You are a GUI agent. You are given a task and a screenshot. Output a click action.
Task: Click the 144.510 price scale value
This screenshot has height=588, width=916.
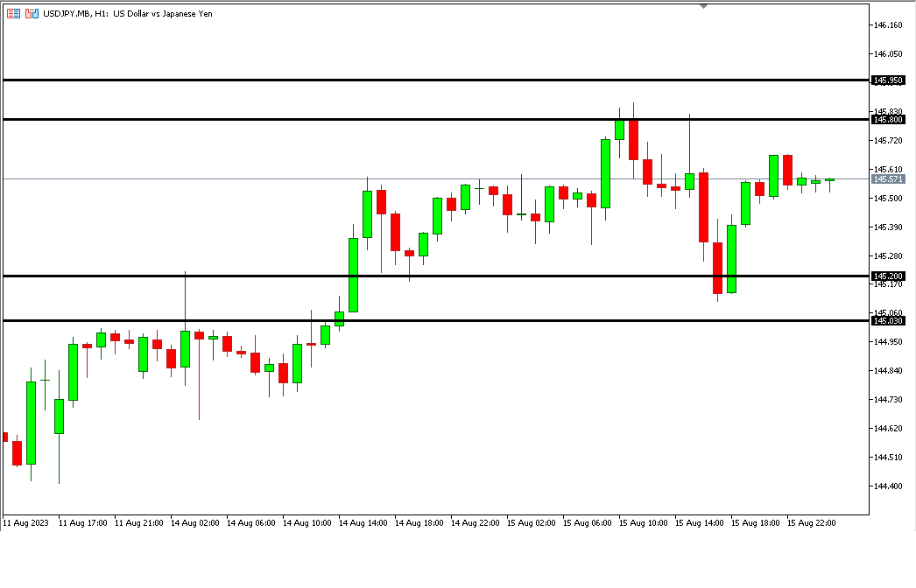pos(888,458)
